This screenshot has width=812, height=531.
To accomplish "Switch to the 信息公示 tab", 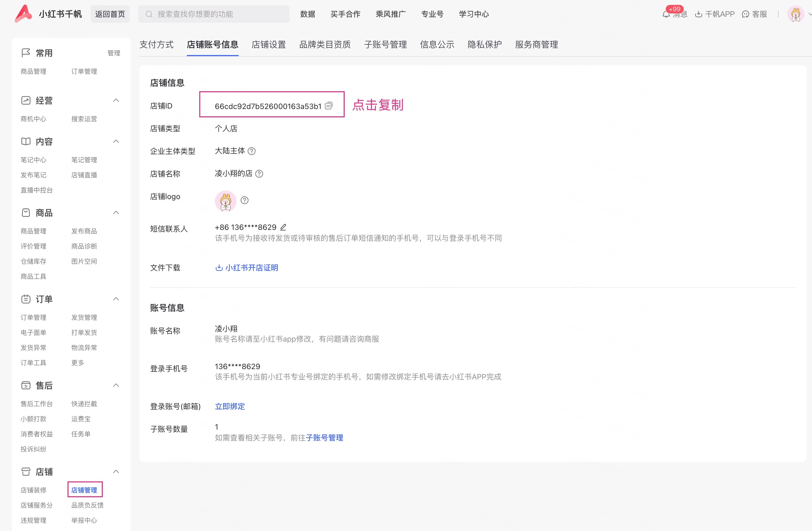I will tap(437, 44).
